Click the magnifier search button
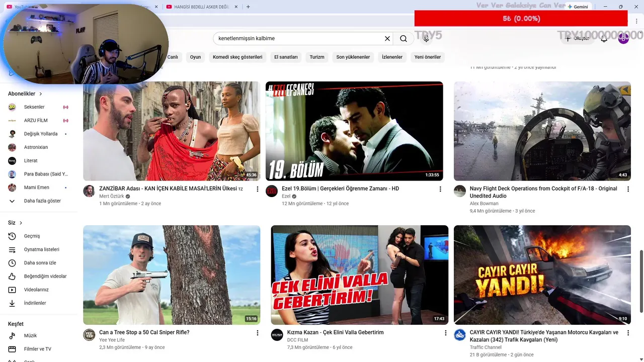 (404, 39)
